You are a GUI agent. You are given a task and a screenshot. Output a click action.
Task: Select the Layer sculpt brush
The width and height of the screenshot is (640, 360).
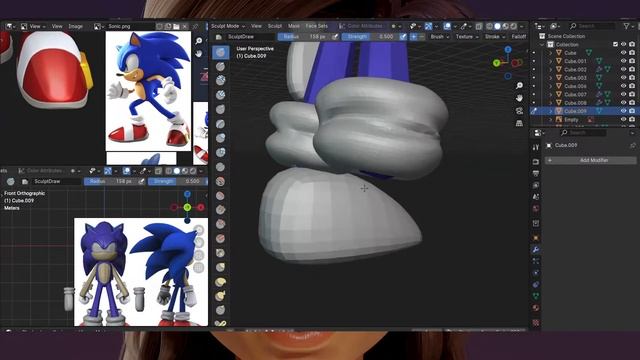(220, 123)
